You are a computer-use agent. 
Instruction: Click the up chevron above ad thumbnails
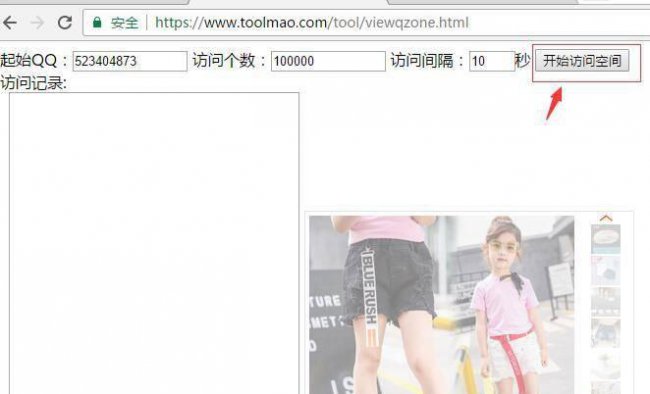(x=606, y=218)
